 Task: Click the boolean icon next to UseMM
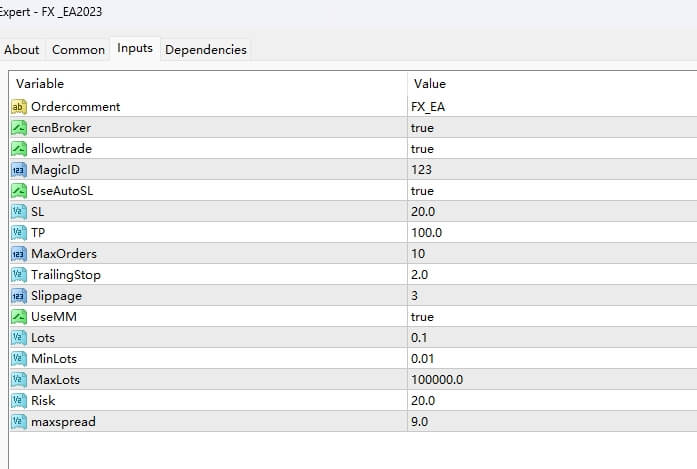(19, 316)
